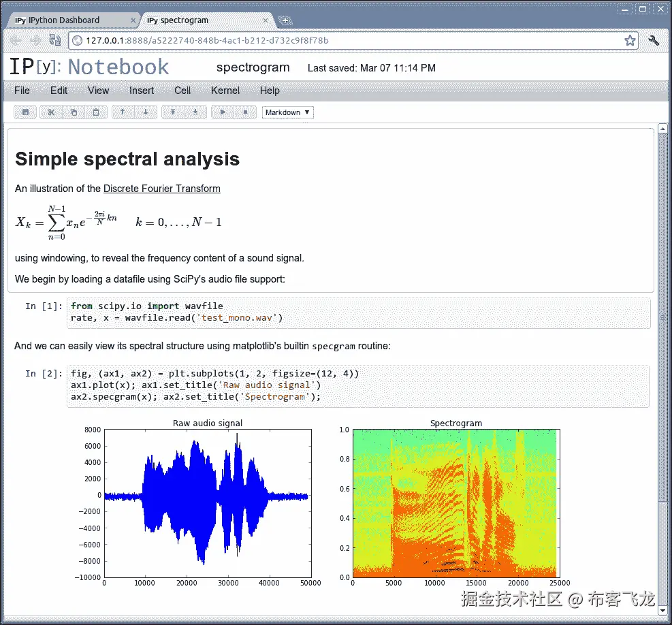Toggle the bookmark star in the address bar
Image resolution: width=672 pixels, height=625 pixels.
(630, 40)
